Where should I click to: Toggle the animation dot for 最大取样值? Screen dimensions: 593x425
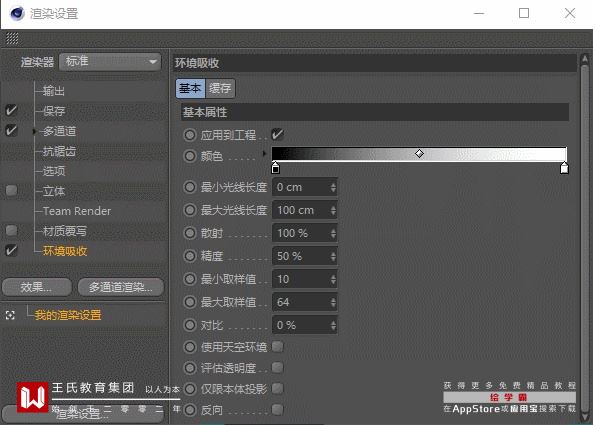[x=190, y=302]
